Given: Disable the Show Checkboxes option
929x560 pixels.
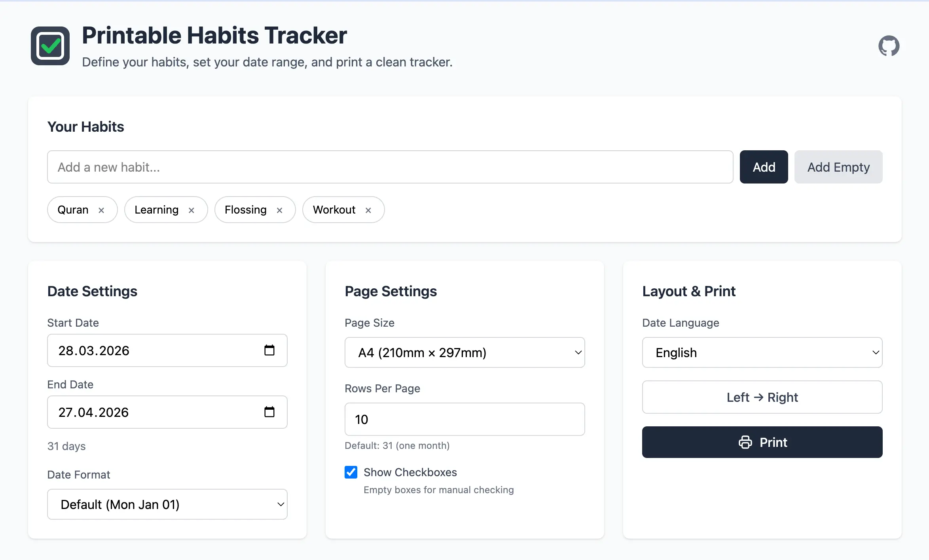Looking at the screenshot, I should point(351,472).
